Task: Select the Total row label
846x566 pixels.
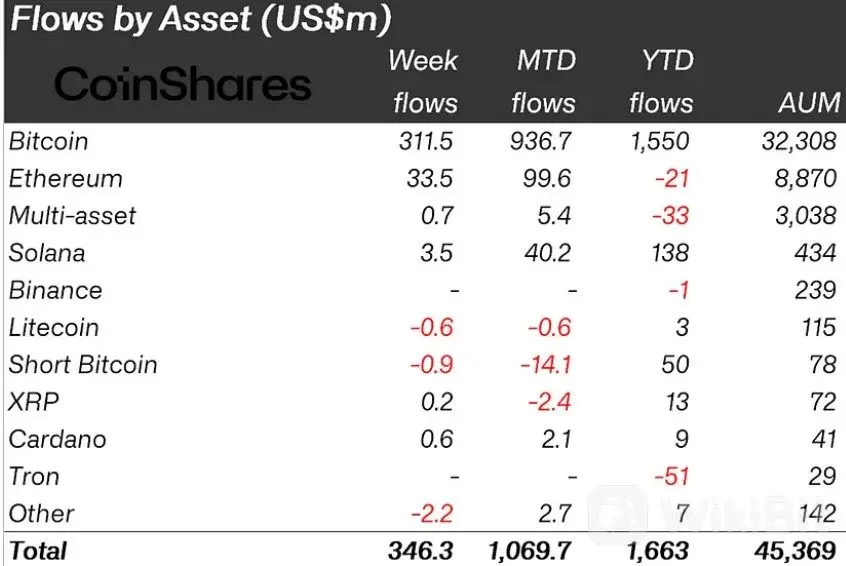Action: 38,550
